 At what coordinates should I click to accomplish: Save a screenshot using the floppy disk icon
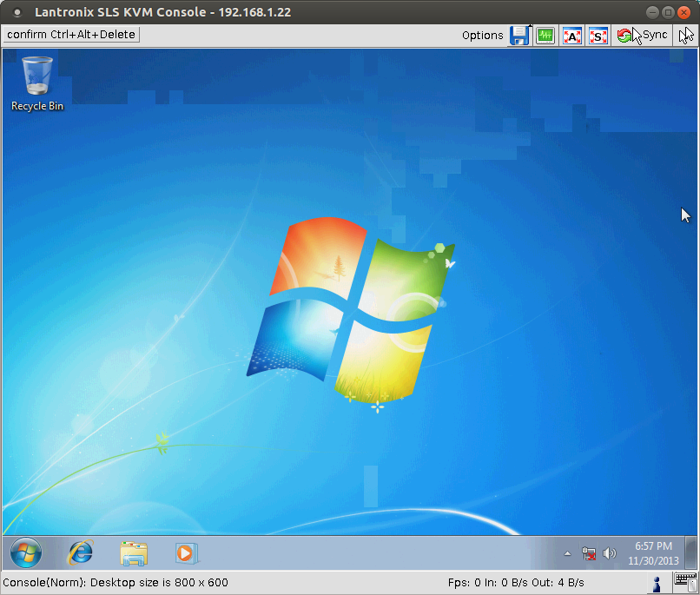tap(519, 35)
